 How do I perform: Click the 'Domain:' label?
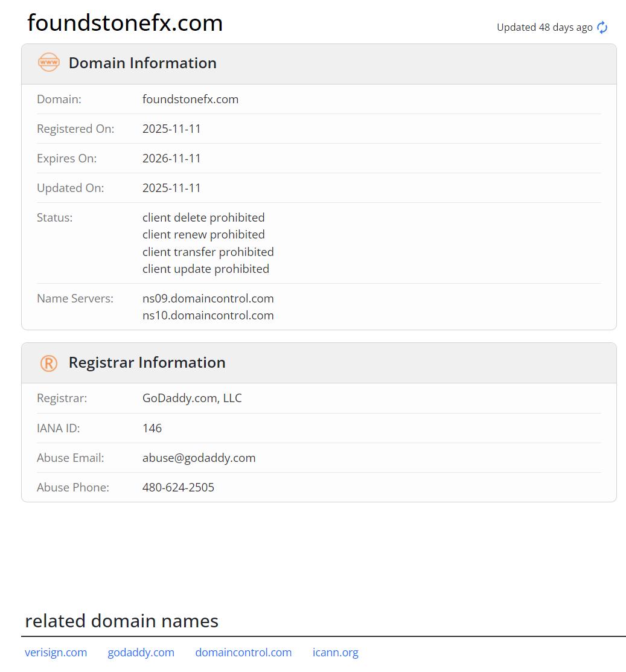(x=59, y=99)
